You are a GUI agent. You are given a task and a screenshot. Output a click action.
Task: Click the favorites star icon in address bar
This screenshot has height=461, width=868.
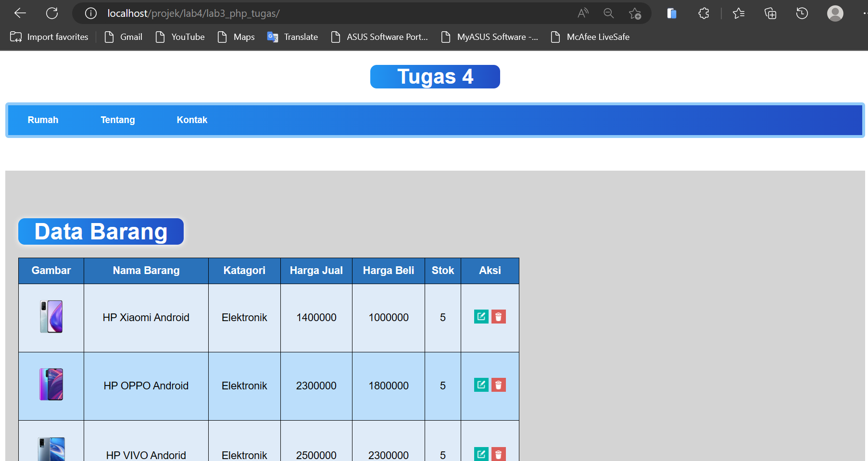click(635, 13)
